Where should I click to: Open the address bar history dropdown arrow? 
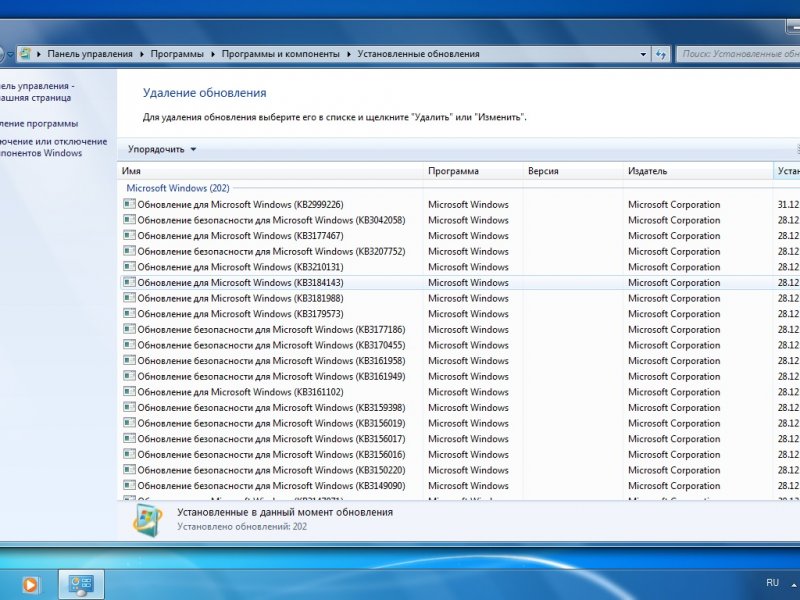click(643, 54)
